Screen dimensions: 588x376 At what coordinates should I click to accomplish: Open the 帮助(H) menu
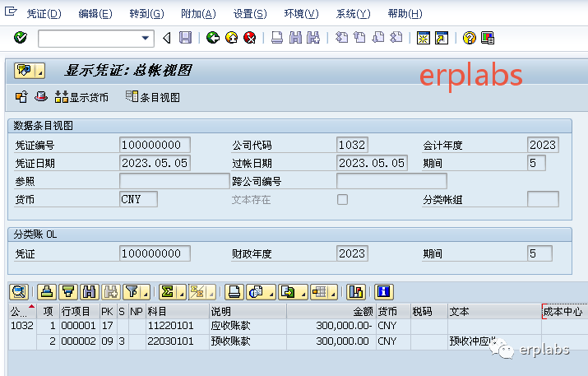click(405, 14)
